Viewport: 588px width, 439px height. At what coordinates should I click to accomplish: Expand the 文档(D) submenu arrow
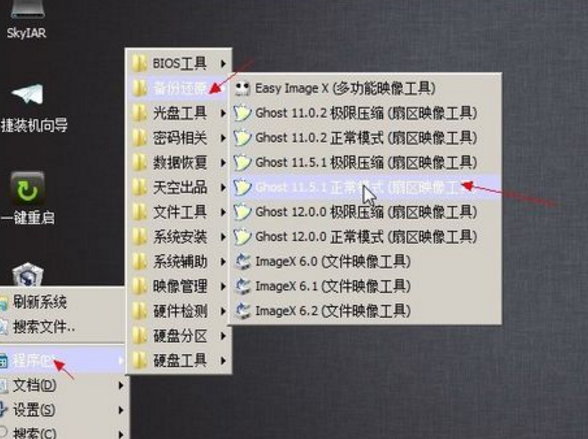click(x=121, y=385)
